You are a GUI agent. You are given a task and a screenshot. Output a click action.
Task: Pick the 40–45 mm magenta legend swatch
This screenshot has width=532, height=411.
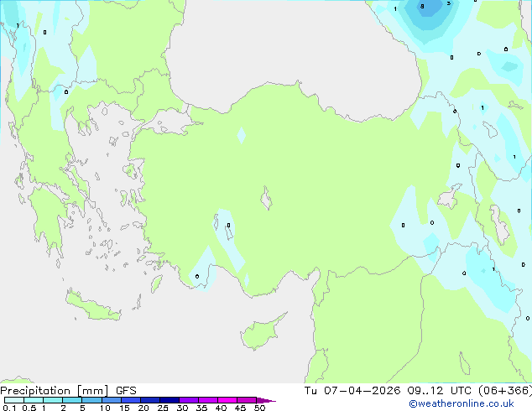point(227,400)
